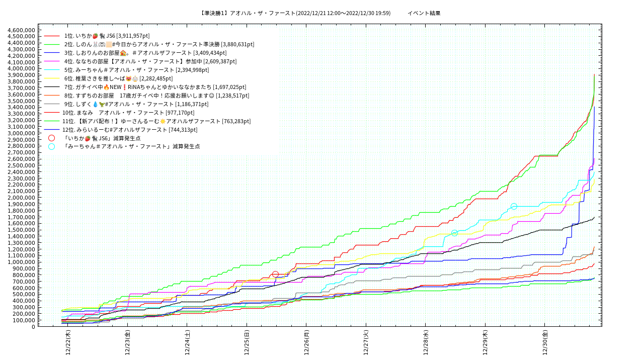Screen dimensions: 644x362
Task: Select legend entry 12位 みらいるーむ
Action: tap(130, 130)
